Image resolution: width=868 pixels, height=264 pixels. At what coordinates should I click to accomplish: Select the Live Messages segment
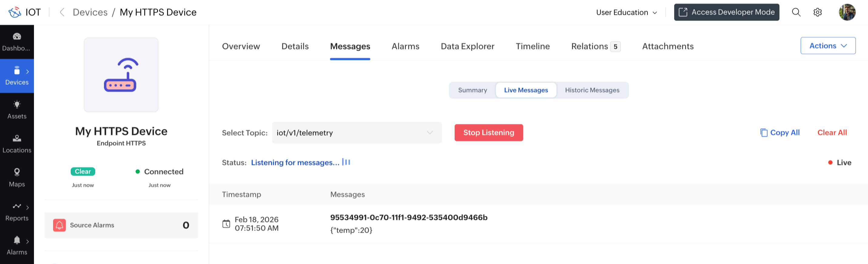(x=526, y=90)
